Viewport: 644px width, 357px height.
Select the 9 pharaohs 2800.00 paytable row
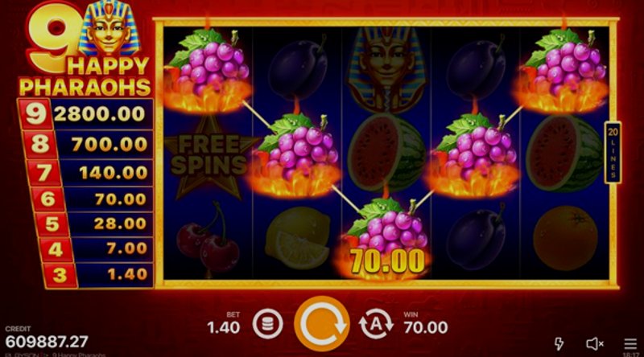point(86,113)
